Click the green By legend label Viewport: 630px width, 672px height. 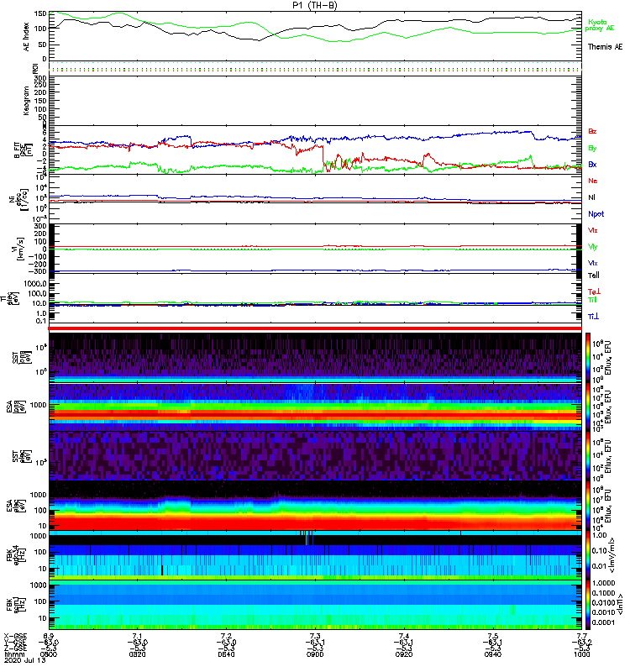[592, 149]
